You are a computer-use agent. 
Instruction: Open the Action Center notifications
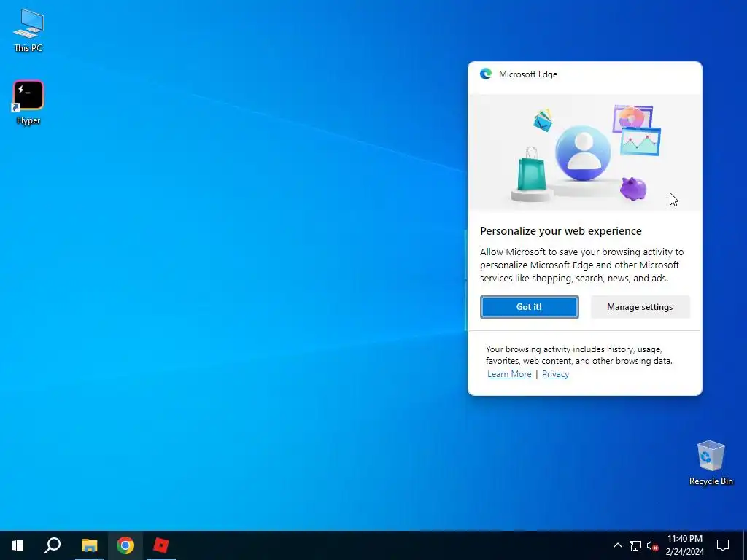pos(723,545)
